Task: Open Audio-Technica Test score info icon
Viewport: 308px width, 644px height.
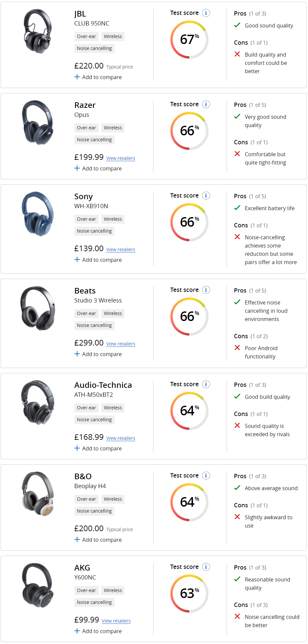Action: point(206,385)
